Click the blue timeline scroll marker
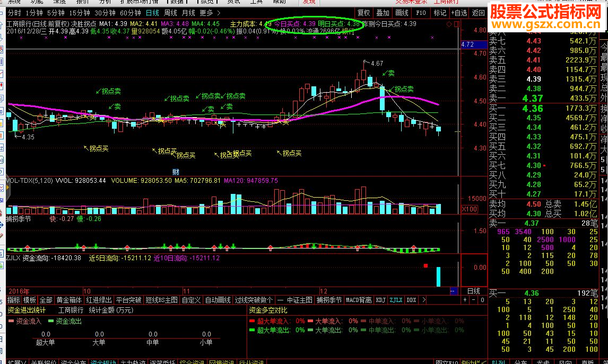The image size is (608, 364). click(453, 291)
